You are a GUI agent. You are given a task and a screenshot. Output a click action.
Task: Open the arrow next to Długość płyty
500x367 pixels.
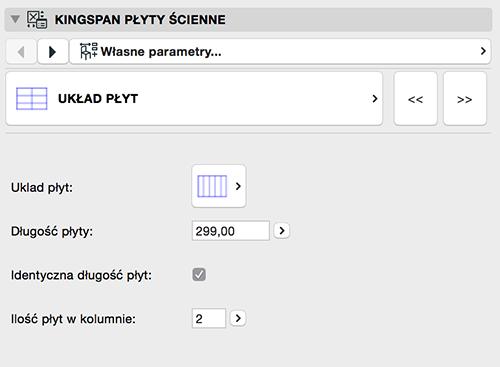click(282, 230)
